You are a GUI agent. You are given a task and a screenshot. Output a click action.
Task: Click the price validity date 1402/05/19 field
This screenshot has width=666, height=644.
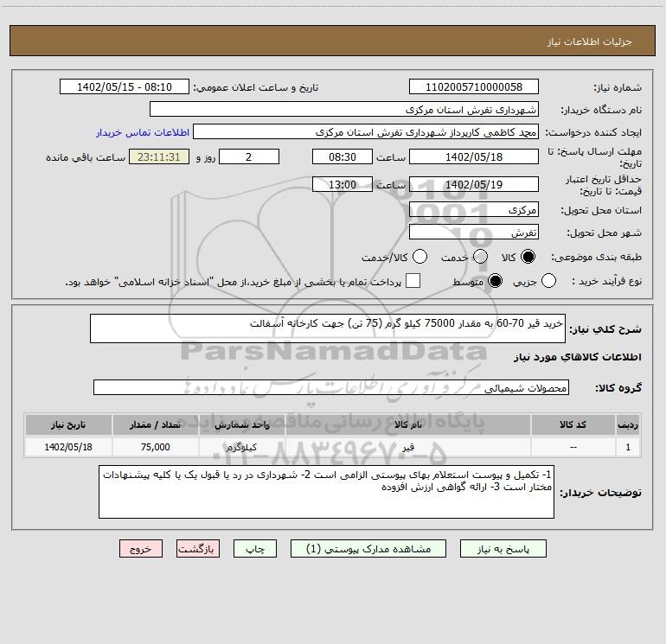click(x=474, y=185)
